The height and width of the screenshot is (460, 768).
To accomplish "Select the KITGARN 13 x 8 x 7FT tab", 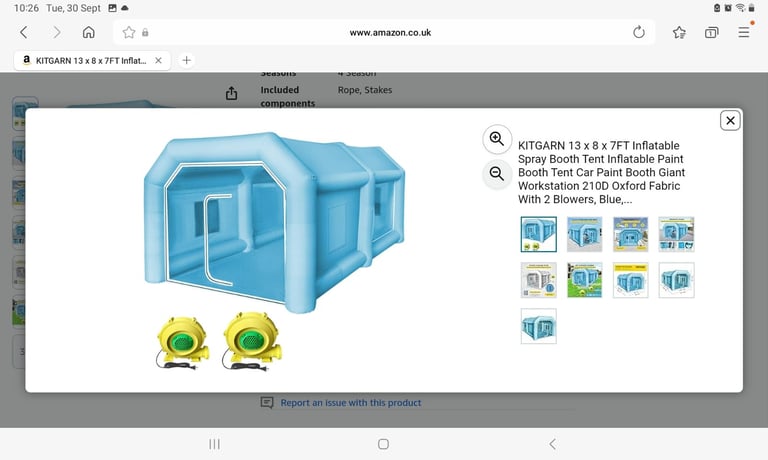I will coord(92,61).
